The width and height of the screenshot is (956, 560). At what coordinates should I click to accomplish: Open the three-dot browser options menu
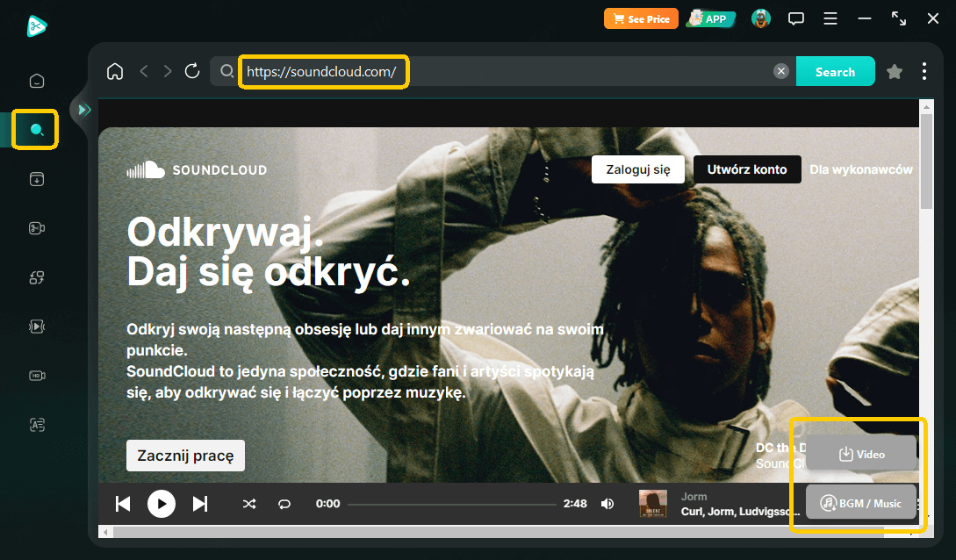point(924,71)
